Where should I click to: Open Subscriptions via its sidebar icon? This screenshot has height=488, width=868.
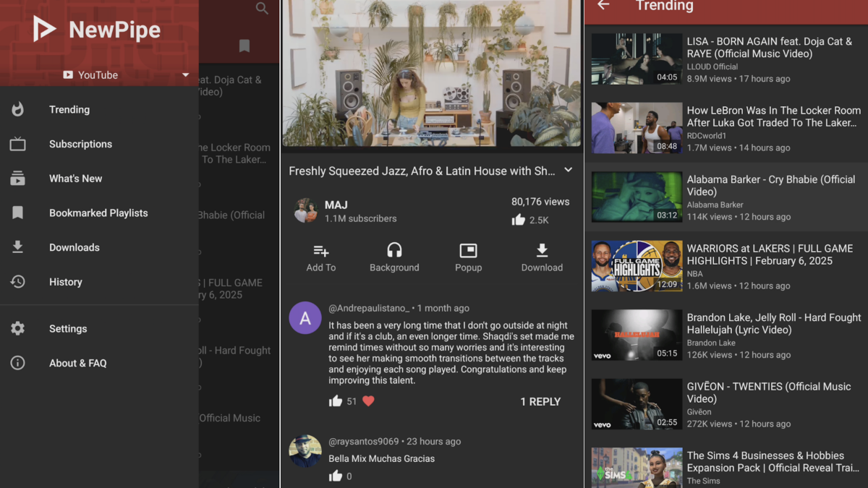(17, 144)
